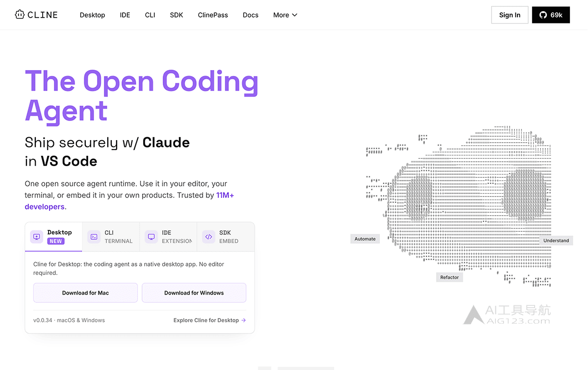
Task: Open Explore Cline for Desktop link
Action: [x=210, y=320]
